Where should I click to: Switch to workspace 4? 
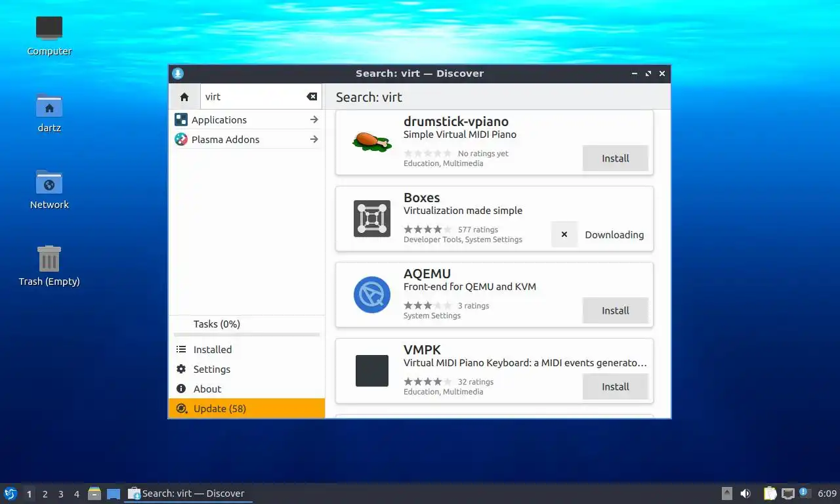(x=77, y=494)
